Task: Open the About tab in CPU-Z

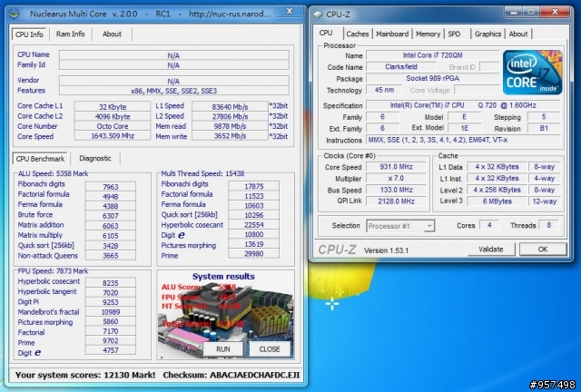Action: pos(518,34)
